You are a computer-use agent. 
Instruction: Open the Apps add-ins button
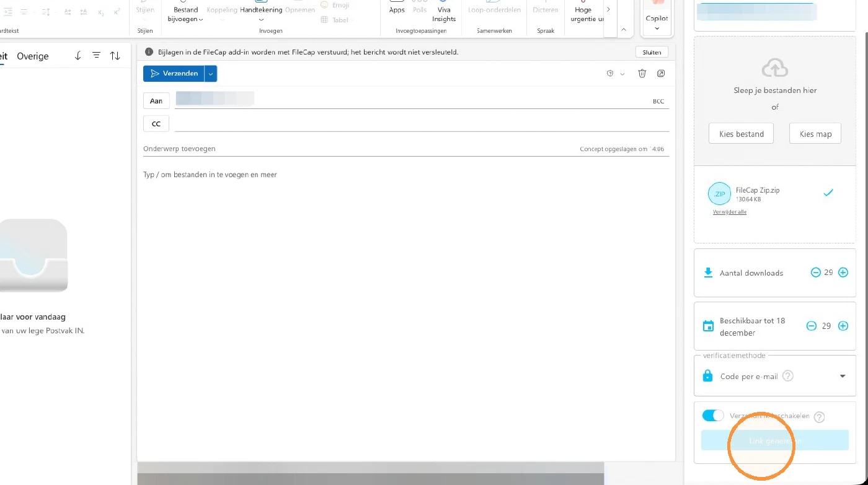tap(397, 9)
